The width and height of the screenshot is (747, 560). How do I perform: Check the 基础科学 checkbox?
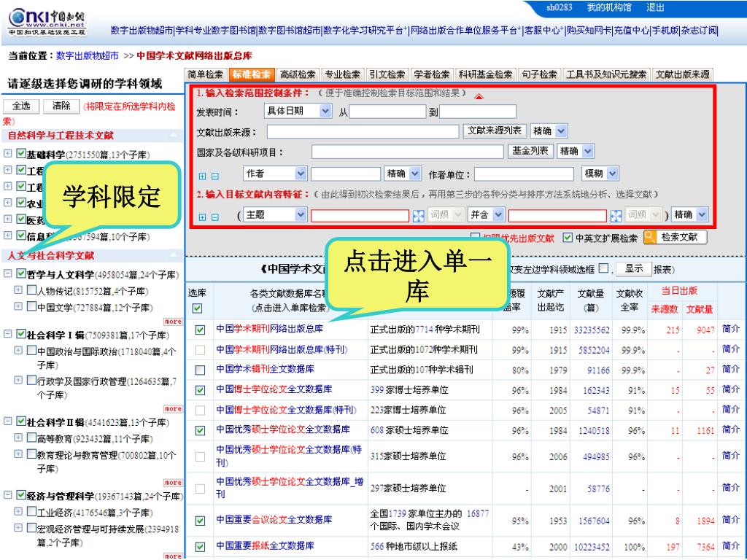21,153
